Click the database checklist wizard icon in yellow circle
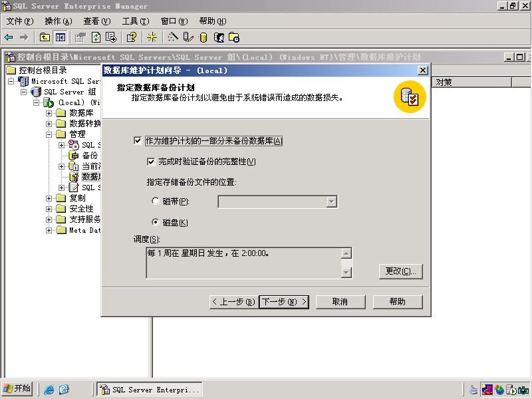 pos(410,96)
